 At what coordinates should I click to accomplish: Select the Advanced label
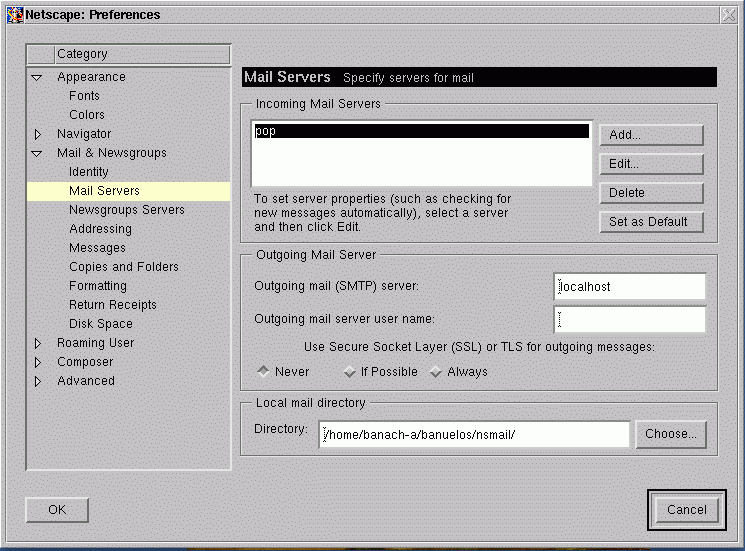click(86, 380)
